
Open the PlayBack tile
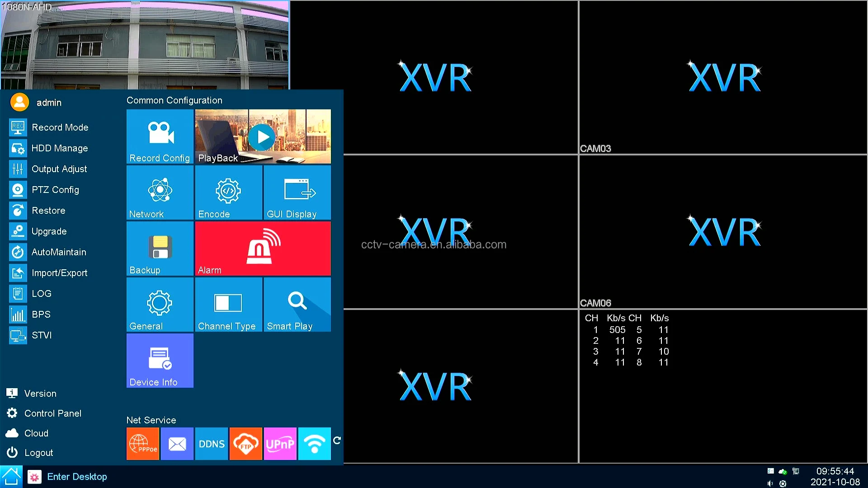click(263, 136)
